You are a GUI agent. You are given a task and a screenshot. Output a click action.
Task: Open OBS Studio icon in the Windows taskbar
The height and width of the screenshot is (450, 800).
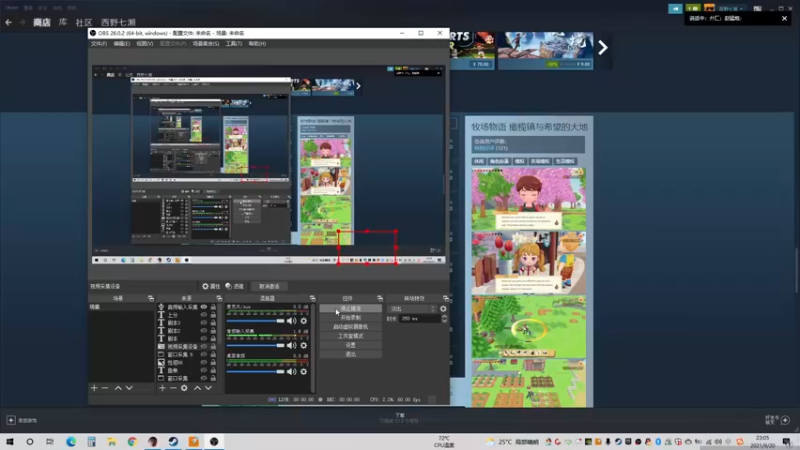coord(214,441)
